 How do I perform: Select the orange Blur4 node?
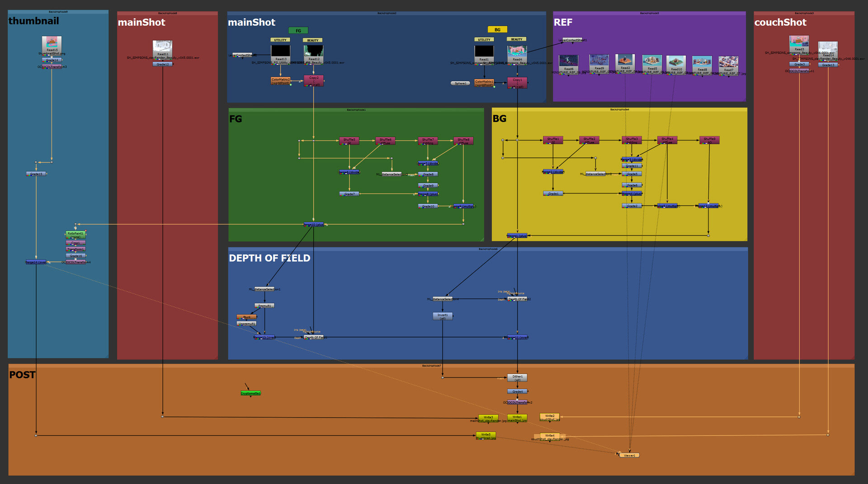246,317
